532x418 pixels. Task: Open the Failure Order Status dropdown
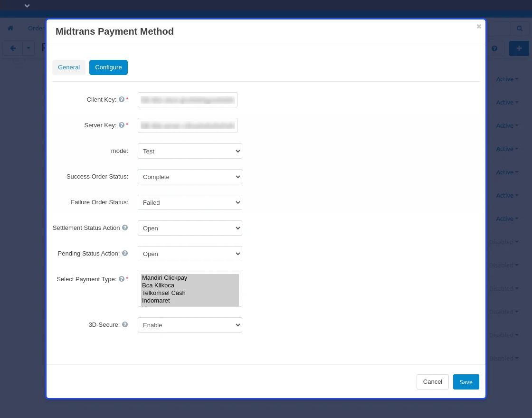pyautogui.click(x=190, y=202)
